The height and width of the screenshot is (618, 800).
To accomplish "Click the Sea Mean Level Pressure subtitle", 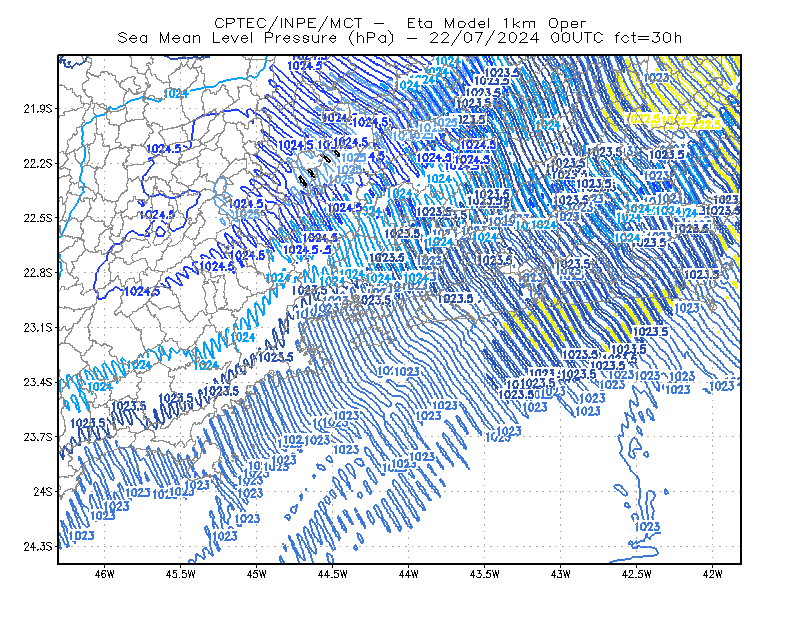I will coord(227,38).
